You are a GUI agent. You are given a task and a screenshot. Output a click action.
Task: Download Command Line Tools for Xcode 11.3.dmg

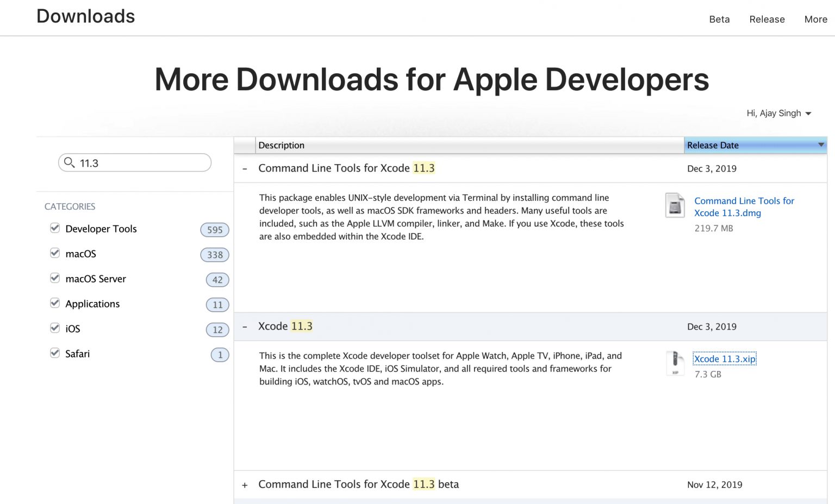(744, 207)
